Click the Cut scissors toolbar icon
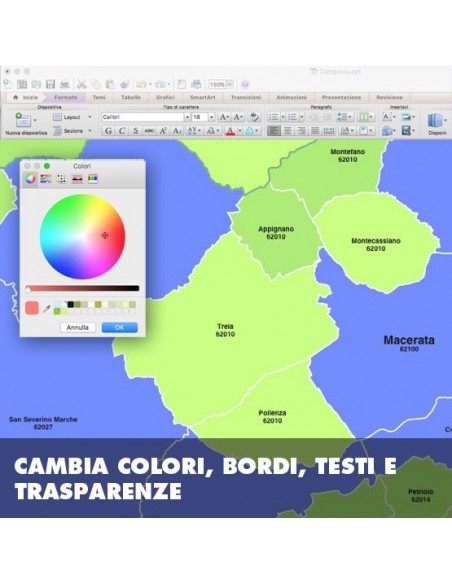Viewport: 452px width, 584px height. pos(82,85)
